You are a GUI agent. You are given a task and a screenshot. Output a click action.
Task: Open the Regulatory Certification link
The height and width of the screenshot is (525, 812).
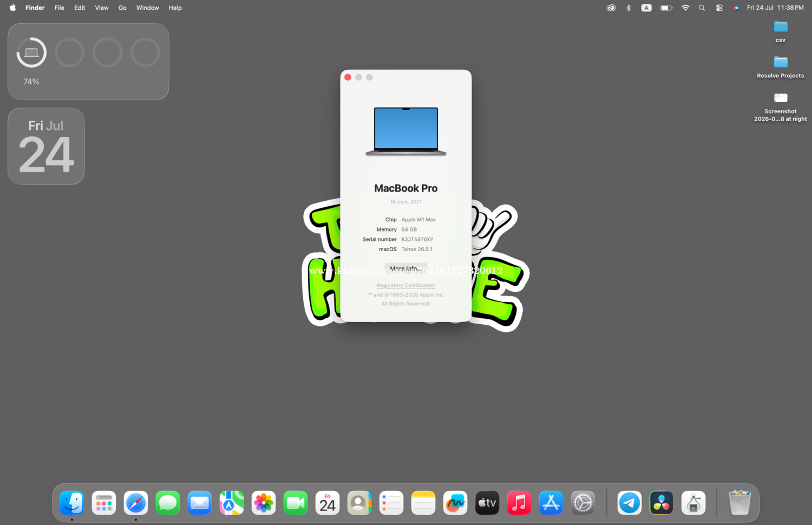point(406,285)
